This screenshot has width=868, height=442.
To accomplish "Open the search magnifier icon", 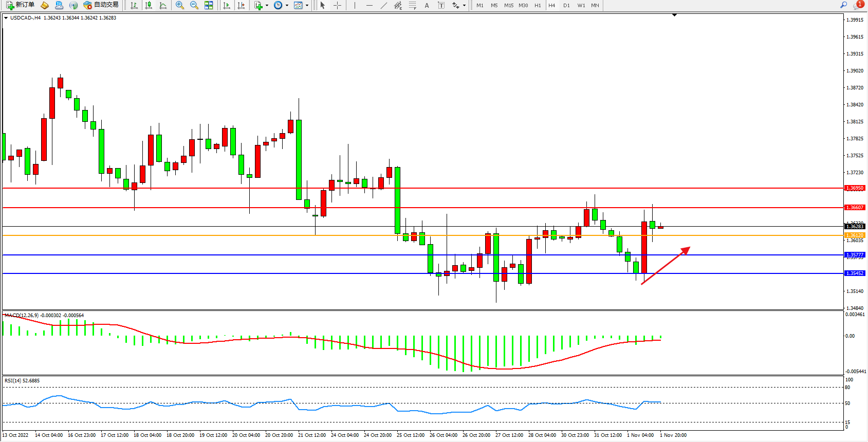I will [843, 5].
